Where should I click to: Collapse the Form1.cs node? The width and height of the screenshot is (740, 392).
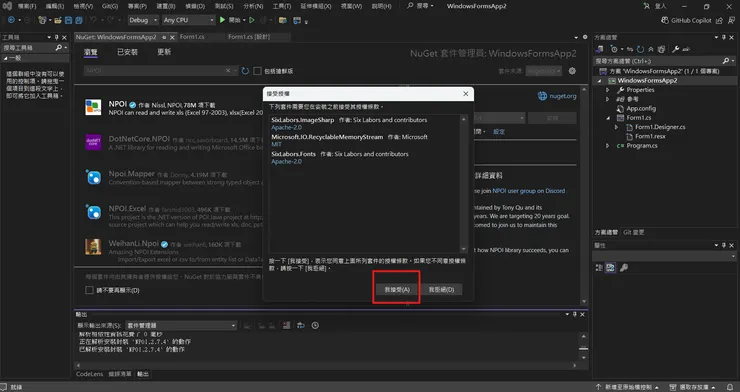point(608,118)
